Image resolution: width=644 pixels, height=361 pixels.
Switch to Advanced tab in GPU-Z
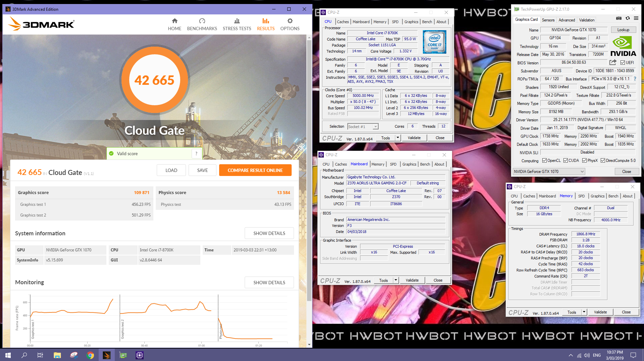coord(567,20)
